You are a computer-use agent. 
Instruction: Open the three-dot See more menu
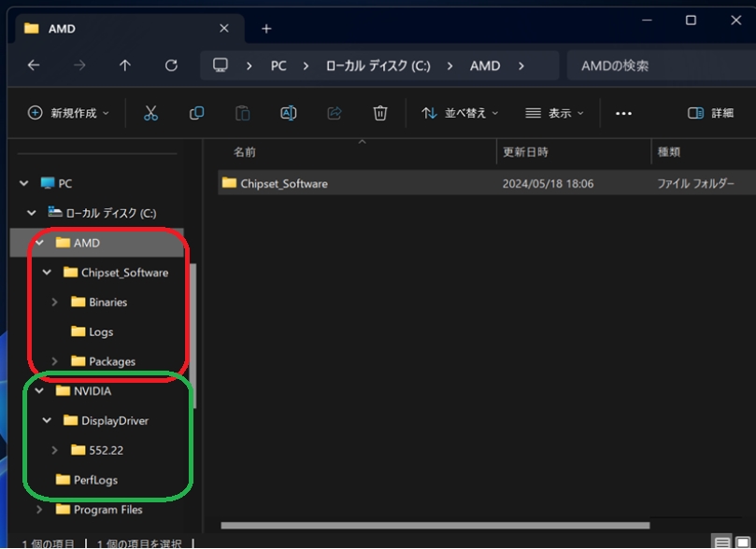(623, 114)
